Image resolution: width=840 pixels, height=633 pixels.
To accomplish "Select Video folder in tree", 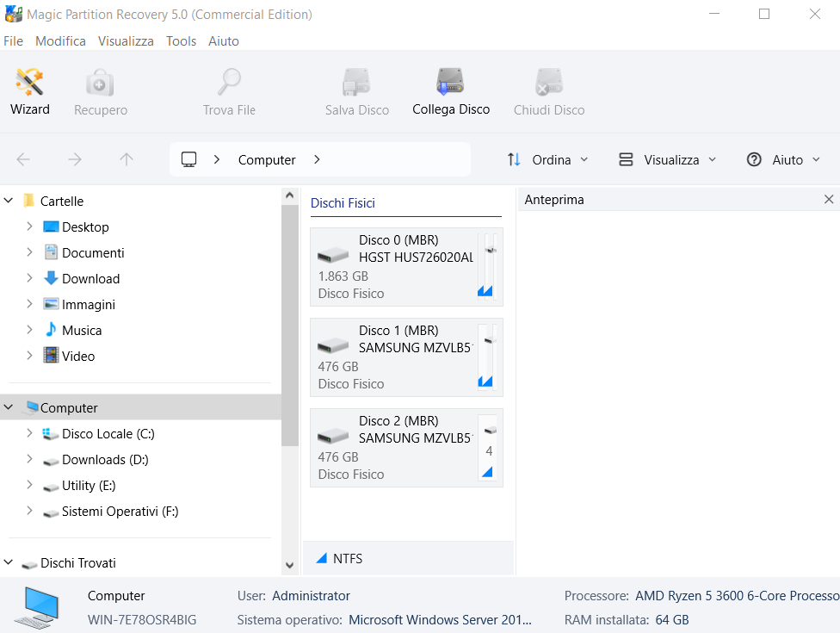I will pos(78,356).
